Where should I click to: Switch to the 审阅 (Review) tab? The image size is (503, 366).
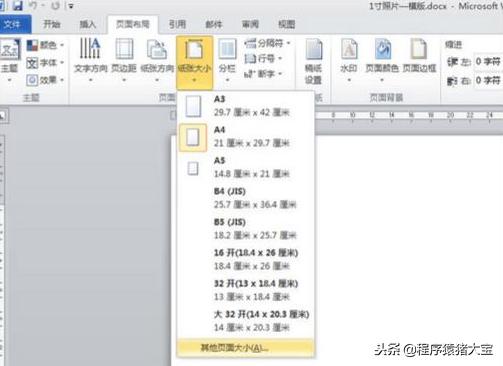[x=250, y=24]
